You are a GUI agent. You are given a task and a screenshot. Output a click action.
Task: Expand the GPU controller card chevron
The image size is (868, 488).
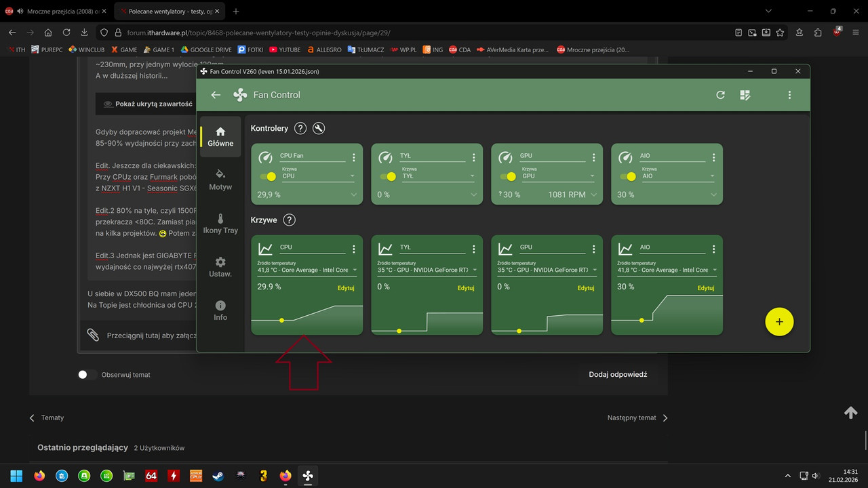[x=593, y=195]
